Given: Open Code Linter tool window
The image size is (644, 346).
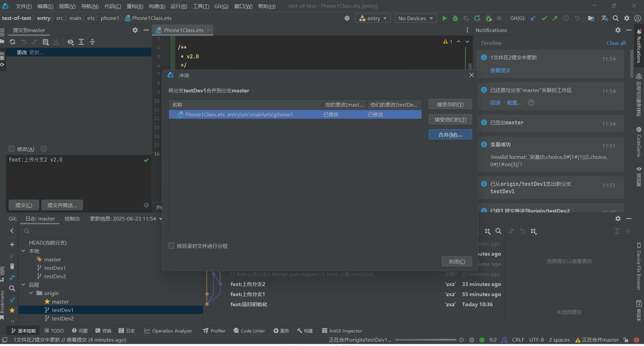Looking at the screenshot, I should click(x=249, y=331).
